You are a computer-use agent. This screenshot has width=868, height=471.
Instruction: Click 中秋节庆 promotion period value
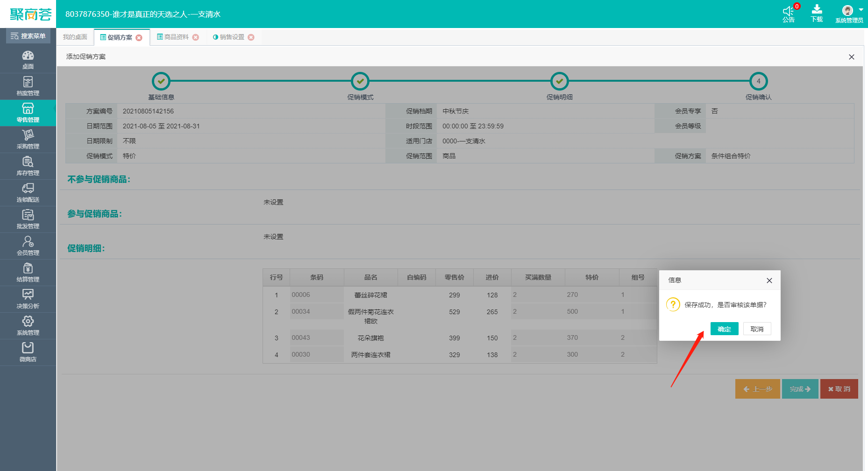455,111
